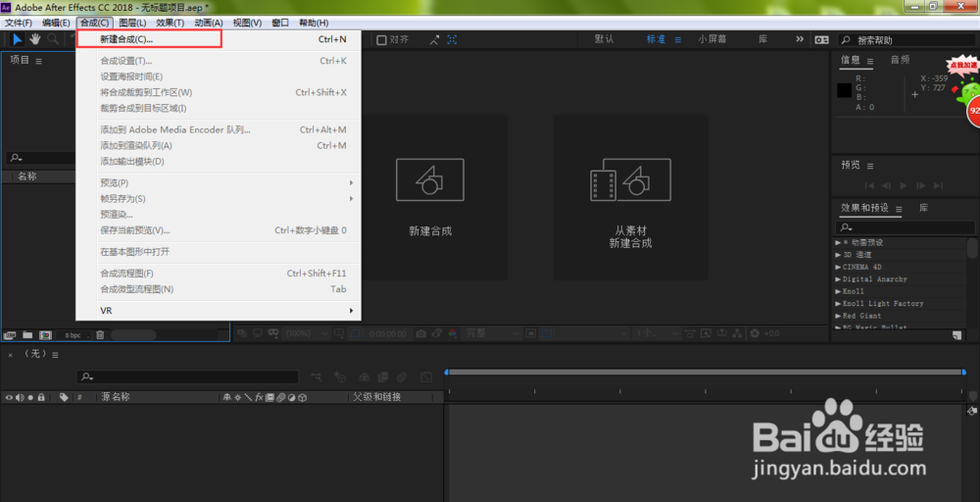Click the comp flowchart icon in viewer footer
The width and height of the screenshot is (980, 502).
click(737, 333)
